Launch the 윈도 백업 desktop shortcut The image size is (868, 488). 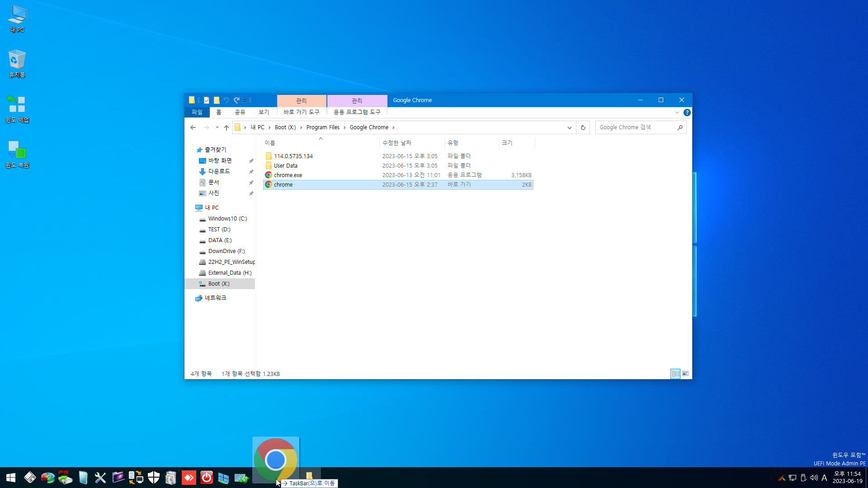17,109
